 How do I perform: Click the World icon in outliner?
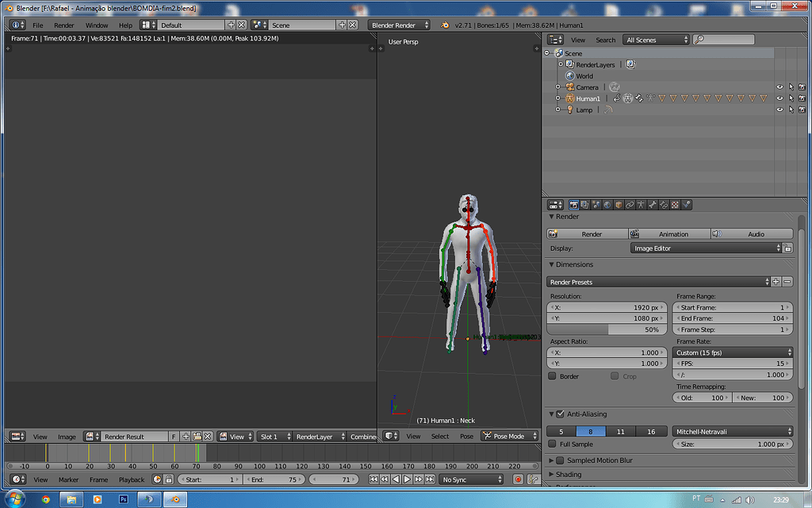[x=570, y=75]
